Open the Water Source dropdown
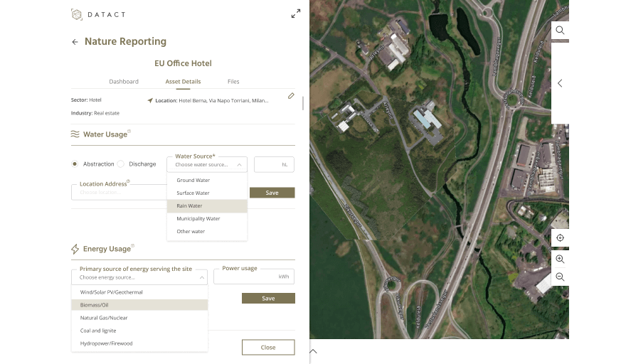Viewport: 626px width, 364px height. 207,164
